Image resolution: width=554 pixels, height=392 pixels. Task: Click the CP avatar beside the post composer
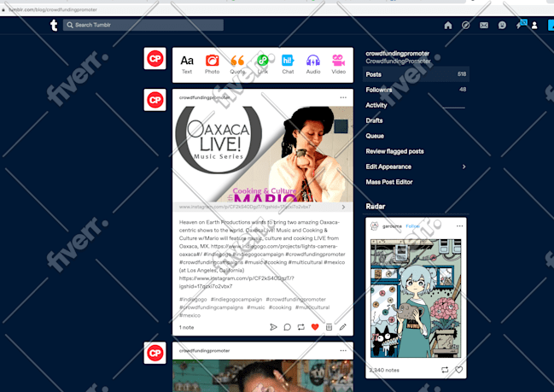click(x=155, y=59)
